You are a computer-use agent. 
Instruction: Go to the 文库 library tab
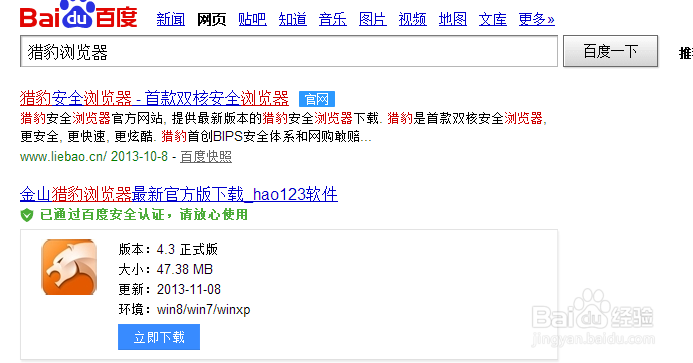click(x=493, y=19)
